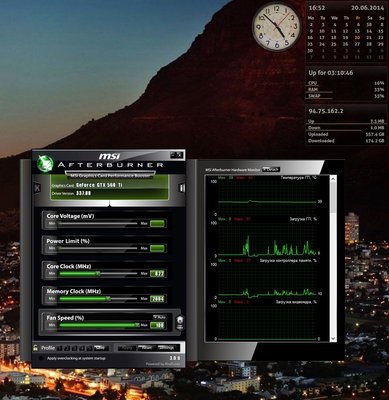Select profile slot 5
Screen dimensions: 389x400
point(89,348)
